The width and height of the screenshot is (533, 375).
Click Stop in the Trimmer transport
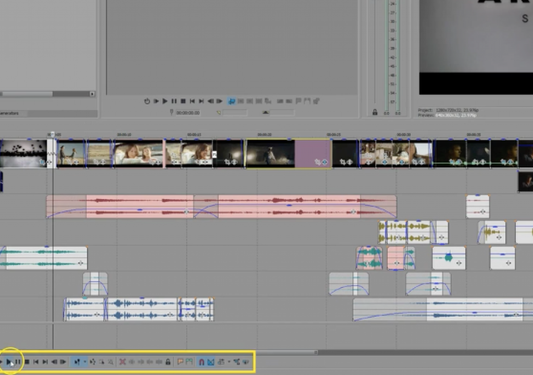[x=183, y=101]
